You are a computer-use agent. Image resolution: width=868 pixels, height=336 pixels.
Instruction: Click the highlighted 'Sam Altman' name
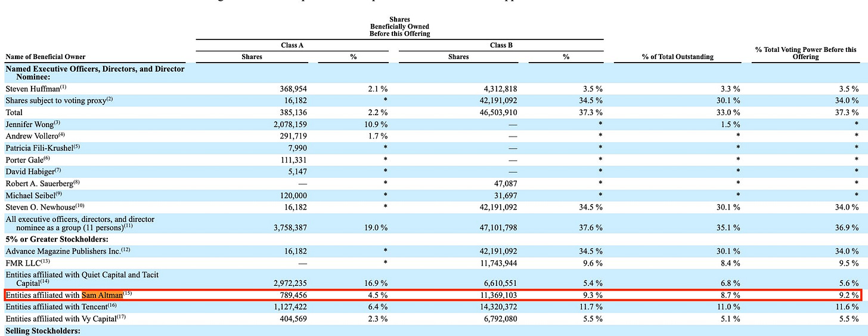tap(102, 295)
